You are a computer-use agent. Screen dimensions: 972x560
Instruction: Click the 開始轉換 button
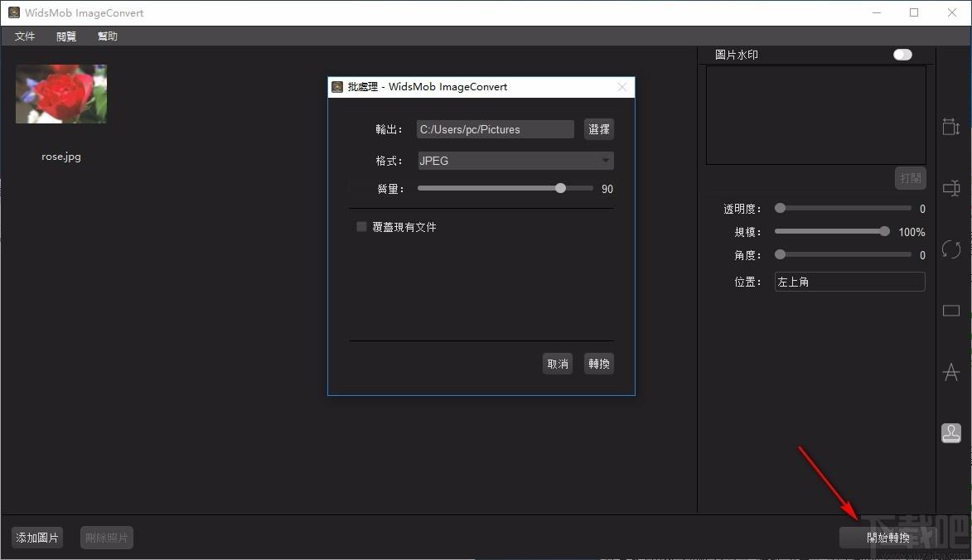click(887, 538)
